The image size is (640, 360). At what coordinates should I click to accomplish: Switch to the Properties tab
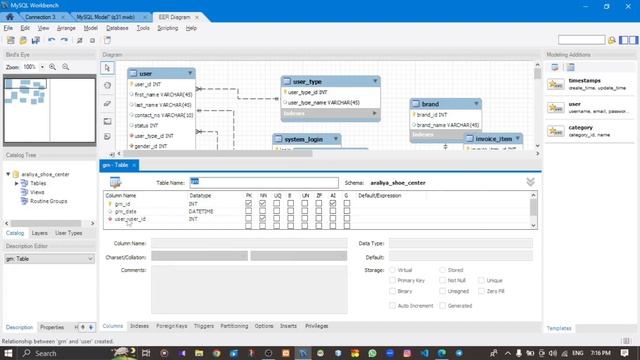click(x=52, y=327)
